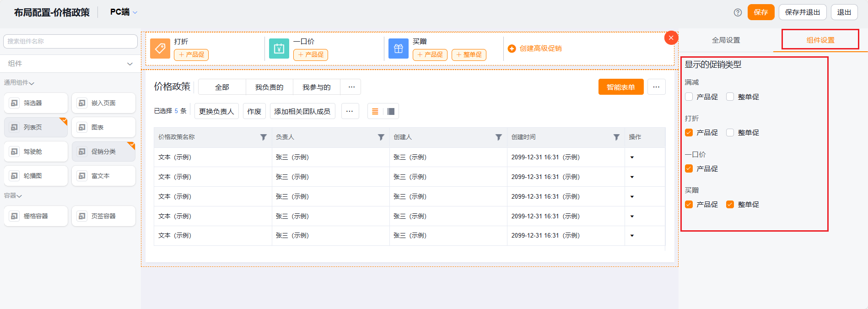
Task: Collapse the 通用组件 section
Action: [19, 83]
